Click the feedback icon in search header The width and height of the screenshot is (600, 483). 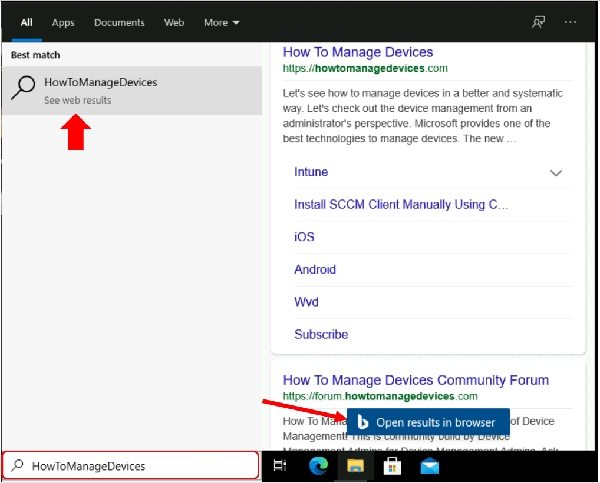[540, 22]
